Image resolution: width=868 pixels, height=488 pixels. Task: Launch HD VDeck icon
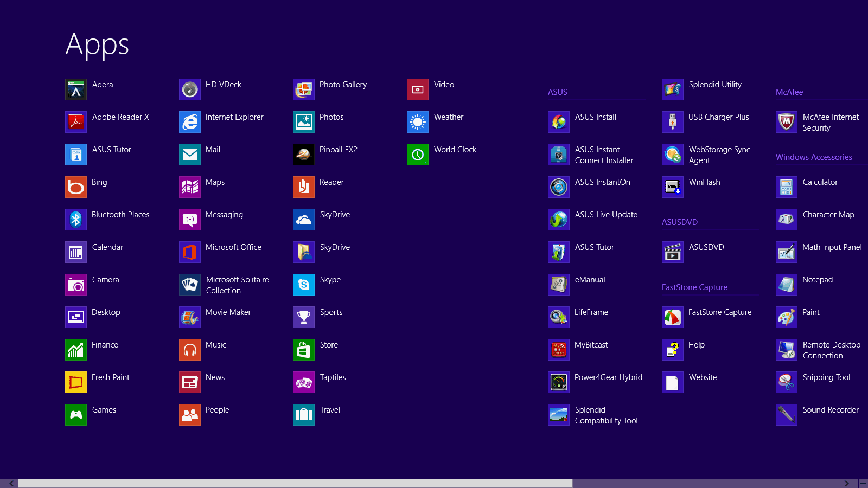(x=190, y=89)
